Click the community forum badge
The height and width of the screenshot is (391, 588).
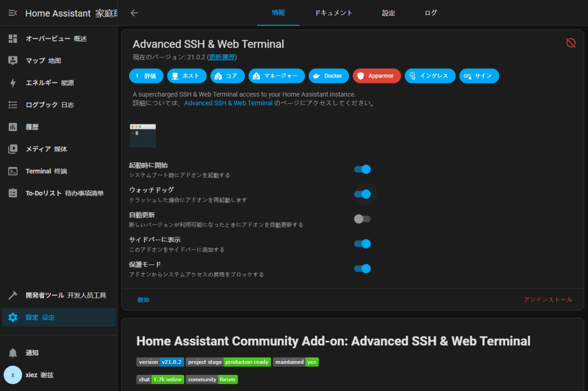click(212, 379)
